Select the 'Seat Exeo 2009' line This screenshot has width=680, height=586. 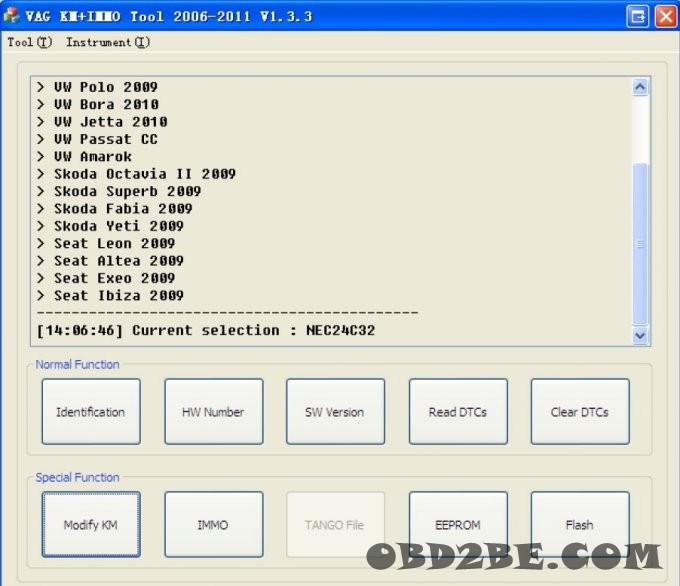tap(106, 278)
